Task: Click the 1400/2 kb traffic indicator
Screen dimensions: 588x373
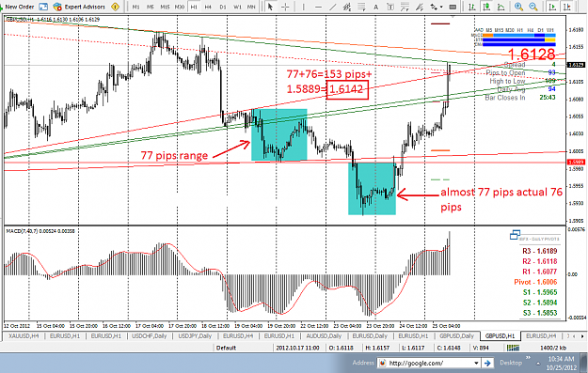Action: click(x=553, y=348)
